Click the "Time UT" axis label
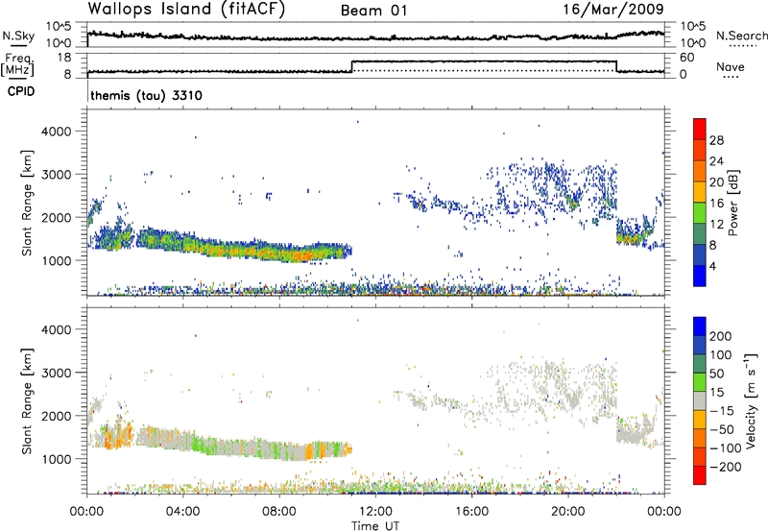Viewport: 768px width, 532px height. point(375,526)
